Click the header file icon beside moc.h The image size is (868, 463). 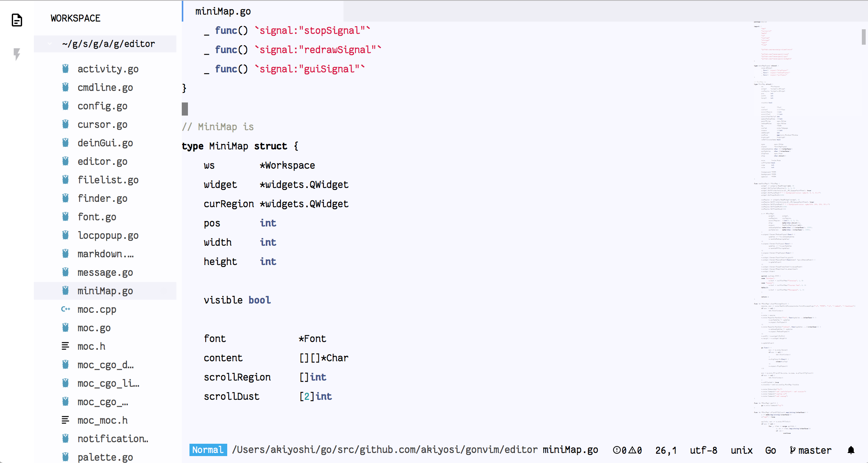click(x=65, y=346)
